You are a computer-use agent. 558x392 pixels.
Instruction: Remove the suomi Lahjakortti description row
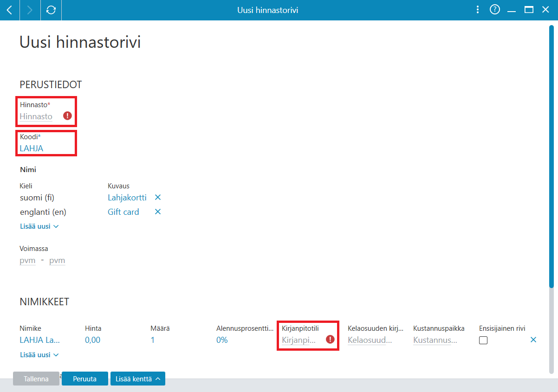(x=158, y=198)
